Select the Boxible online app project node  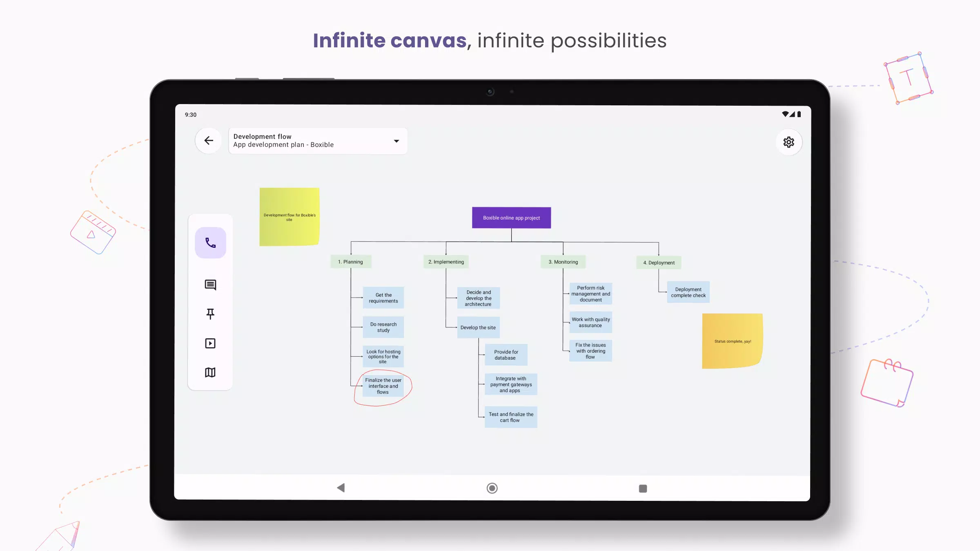[x=511, y=218]
